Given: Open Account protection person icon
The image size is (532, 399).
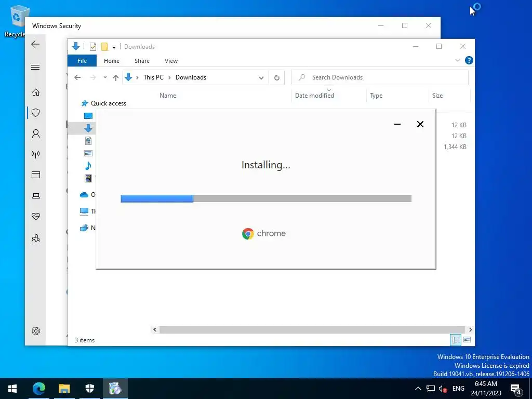Looking at the screenshot, I should (36, 134).
